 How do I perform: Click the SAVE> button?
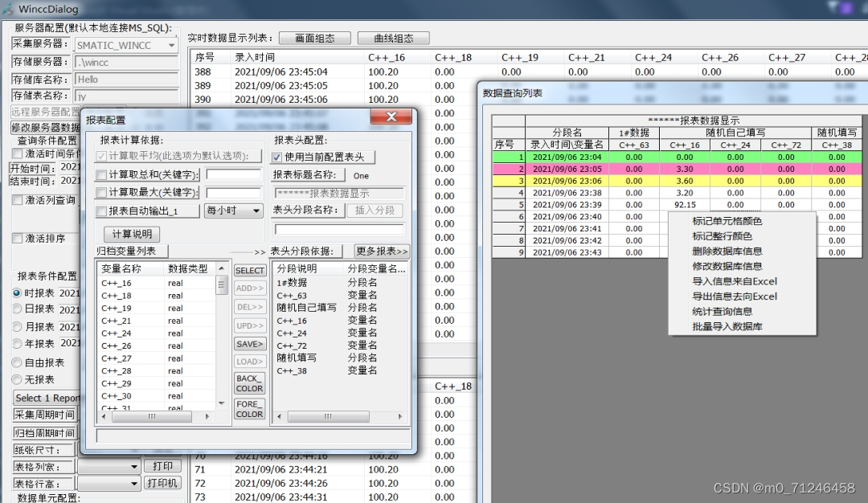coord(250,344)
